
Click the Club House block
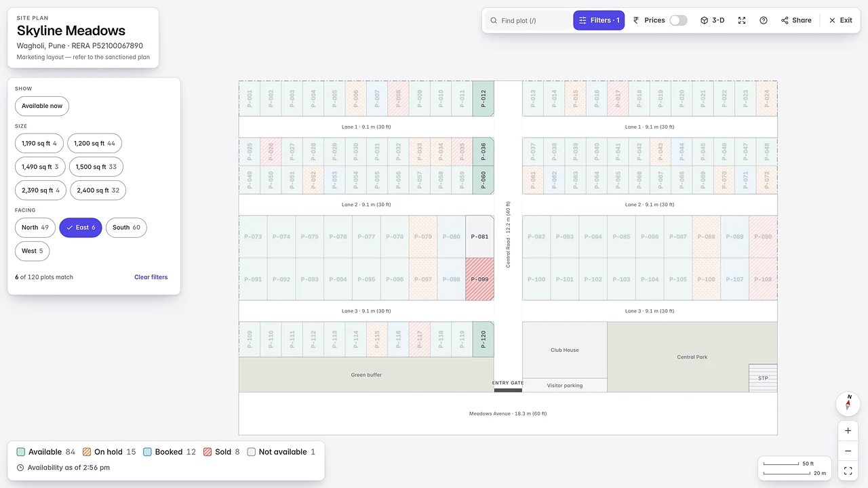(x=565, y=350)
